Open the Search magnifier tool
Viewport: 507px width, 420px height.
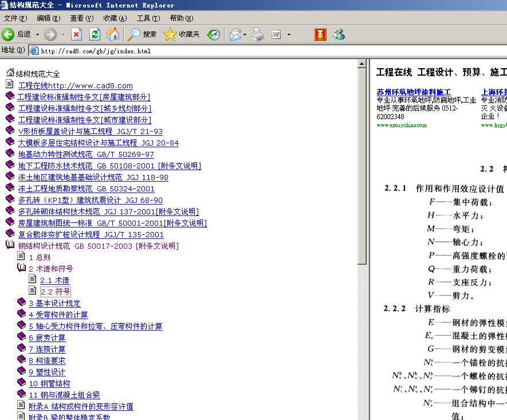pos(133,34)
